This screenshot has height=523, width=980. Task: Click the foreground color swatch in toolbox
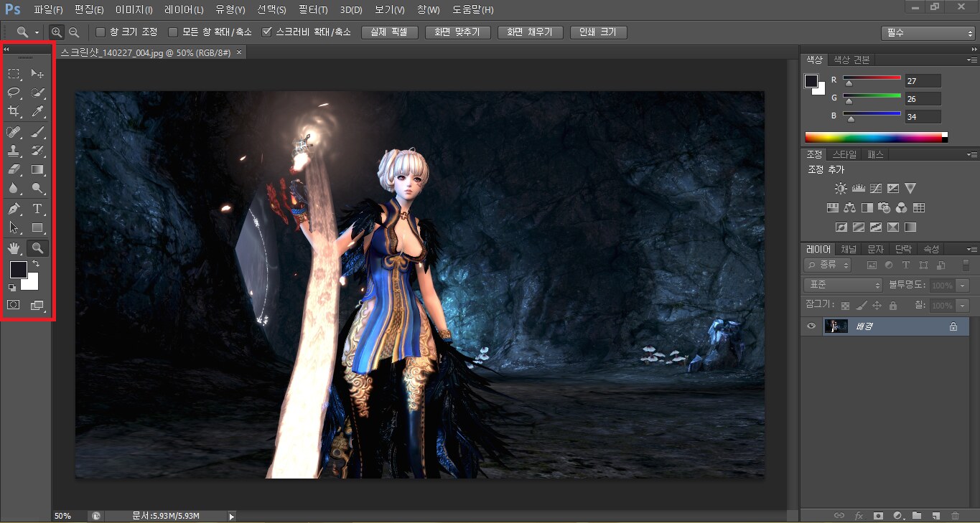(x=18, y=270)
